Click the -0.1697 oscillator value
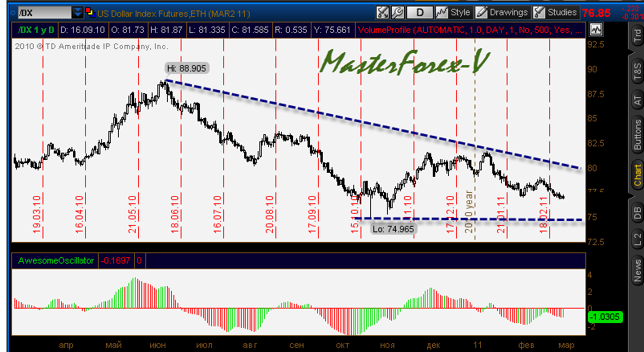This screenshot has height=352, width=644. [116, 260]
